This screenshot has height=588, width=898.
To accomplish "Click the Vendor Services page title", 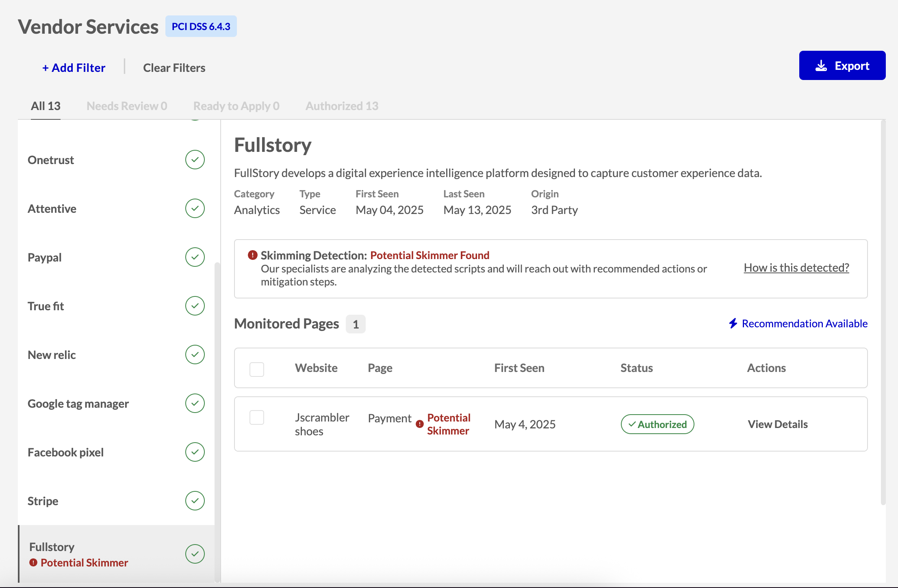I will 88,27.
